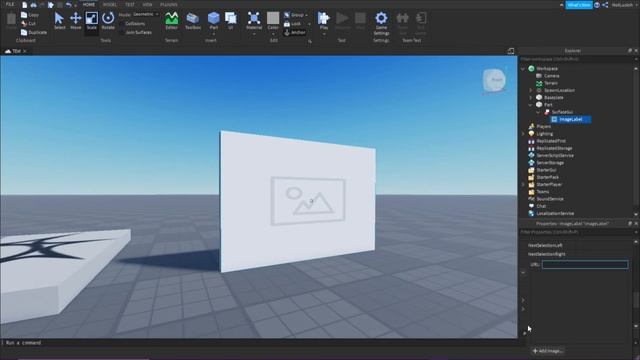
Task: Click the view selector cube in the viewport
Action: click(495, 80)
